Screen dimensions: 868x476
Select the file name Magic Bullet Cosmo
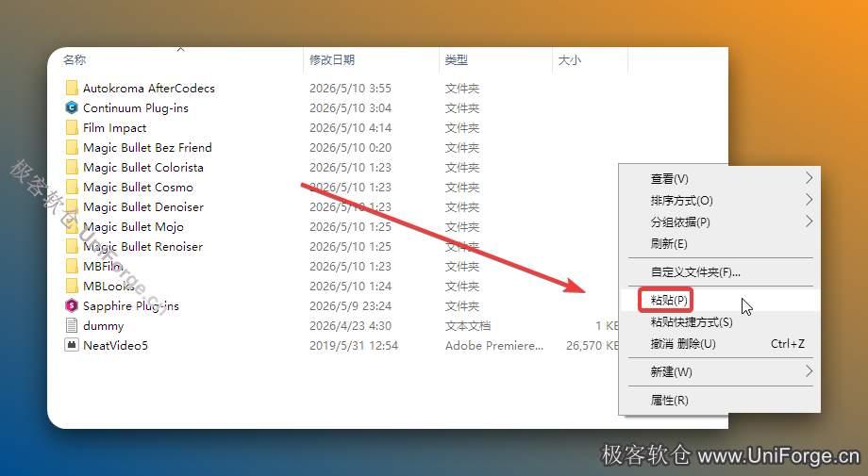[138, 188]
